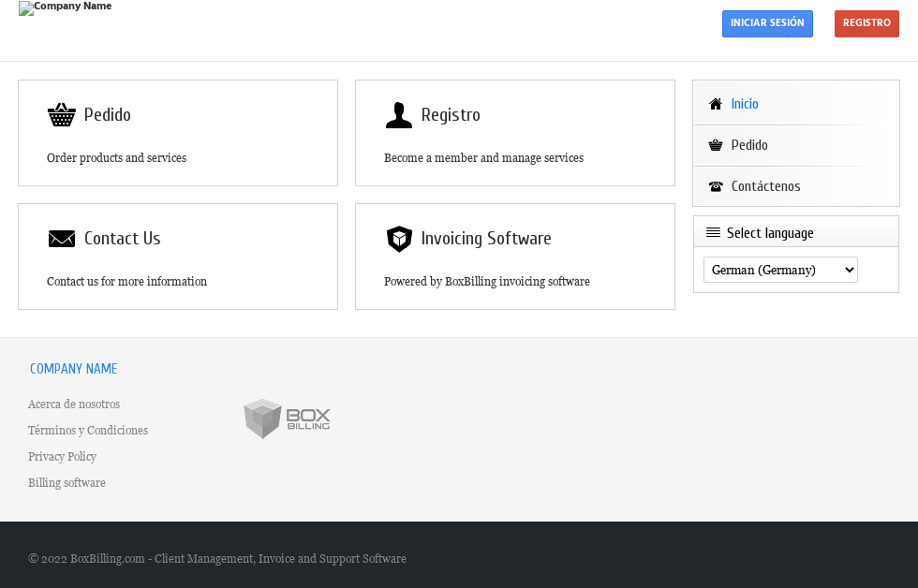Select the home icon next to Inicio

(x=715, y=103)
